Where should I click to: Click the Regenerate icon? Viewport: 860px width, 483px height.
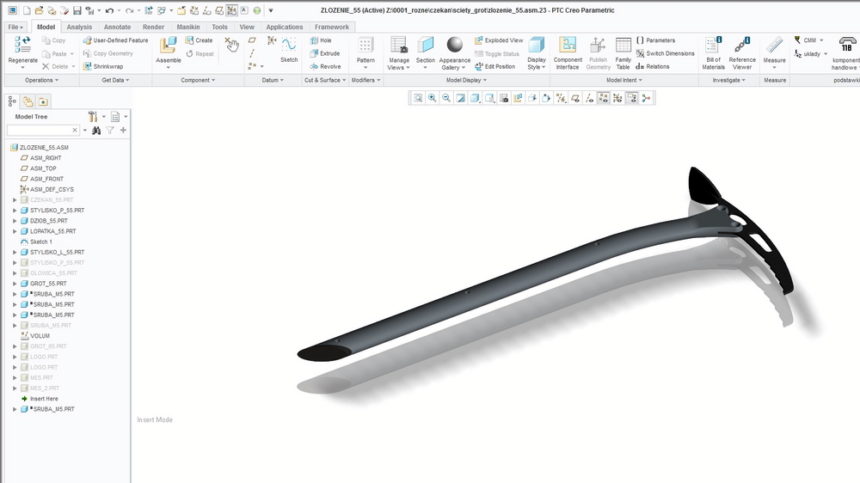pyautogui.click(x=22, y=45)
